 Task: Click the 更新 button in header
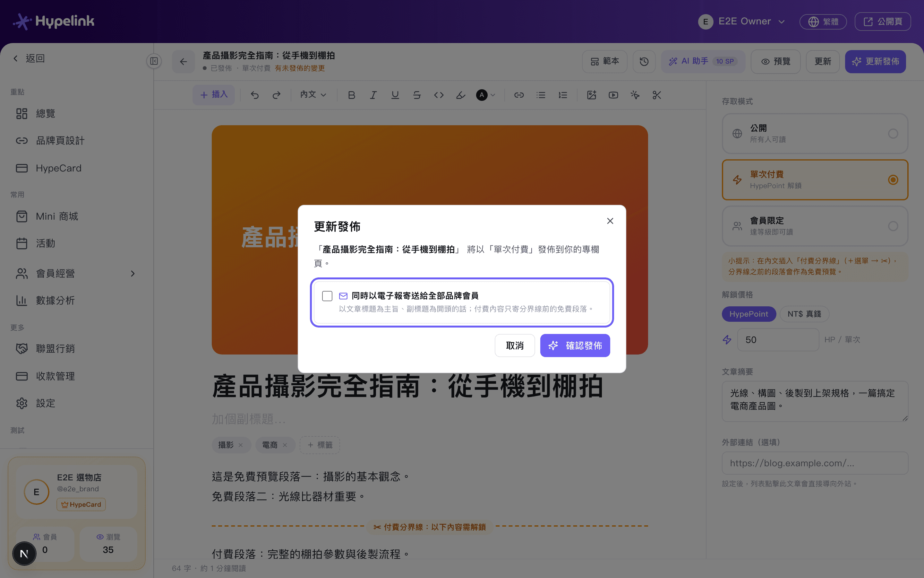[x=823, y=62]
